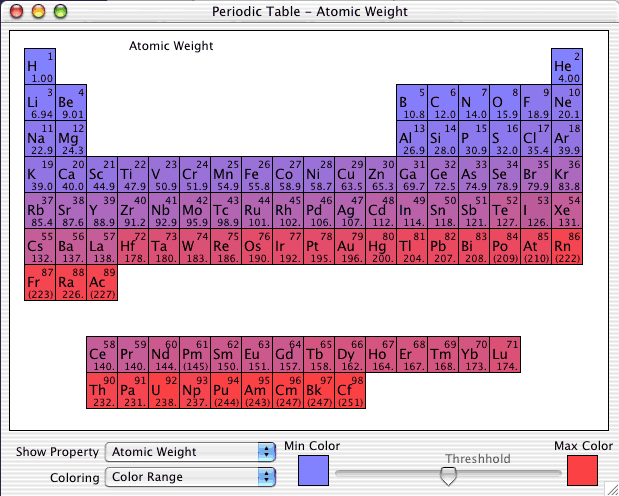Click the Carbon (C) element cell
Viewport: 619px width, 496px height.
click(x=444, y=102)
